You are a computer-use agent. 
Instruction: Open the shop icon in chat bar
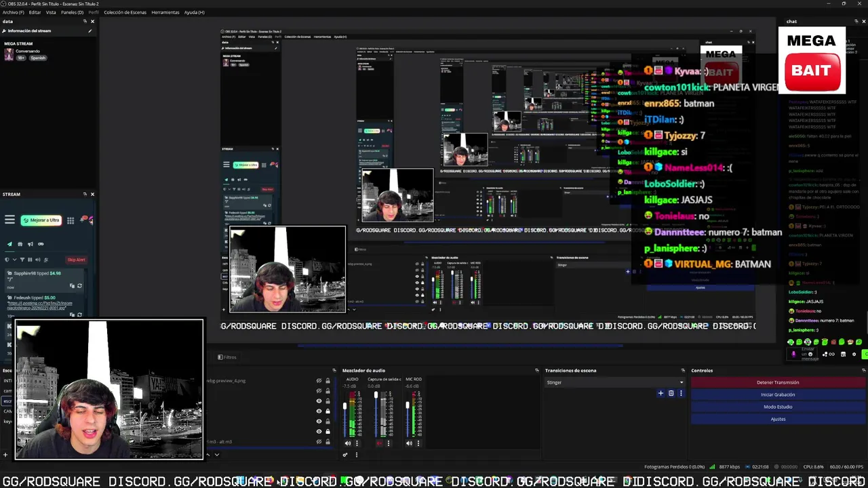[843, 354]
